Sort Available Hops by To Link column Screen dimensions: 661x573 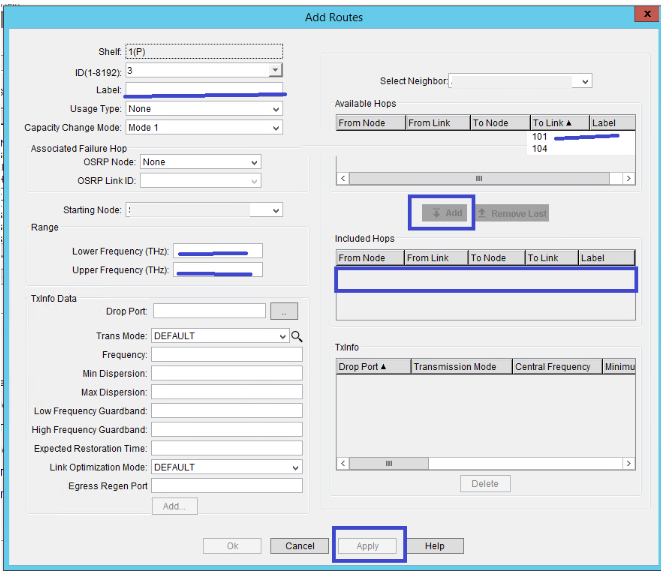coord(559,123)
